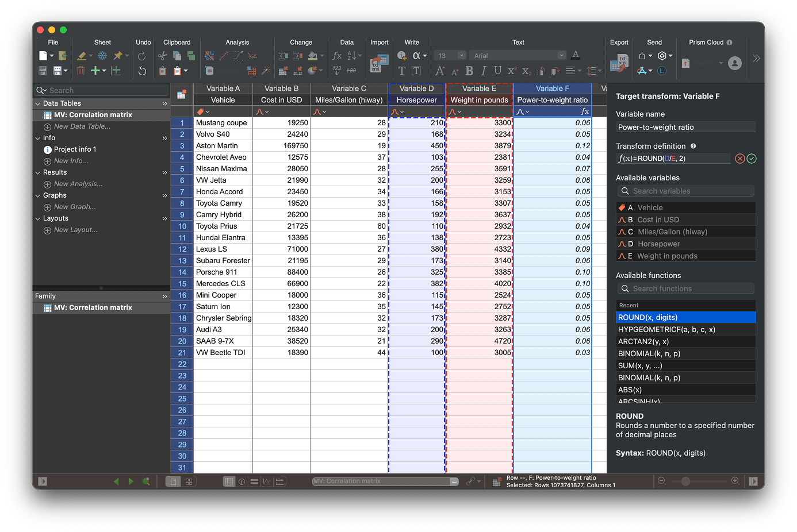Click the magic wand icon in Analysis
797x532 pixels.
point(266,71)
